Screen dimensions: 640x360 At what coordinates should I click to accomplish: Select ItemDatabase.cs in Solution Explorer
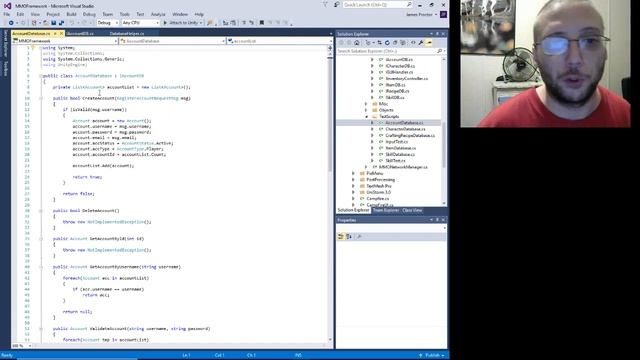[400, 148]
